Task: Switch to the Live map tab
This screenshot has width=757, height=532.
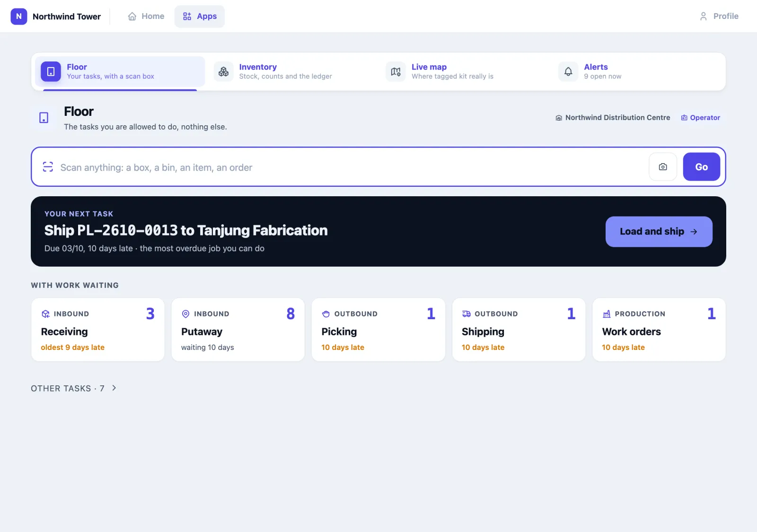Action: click(465, 72)
